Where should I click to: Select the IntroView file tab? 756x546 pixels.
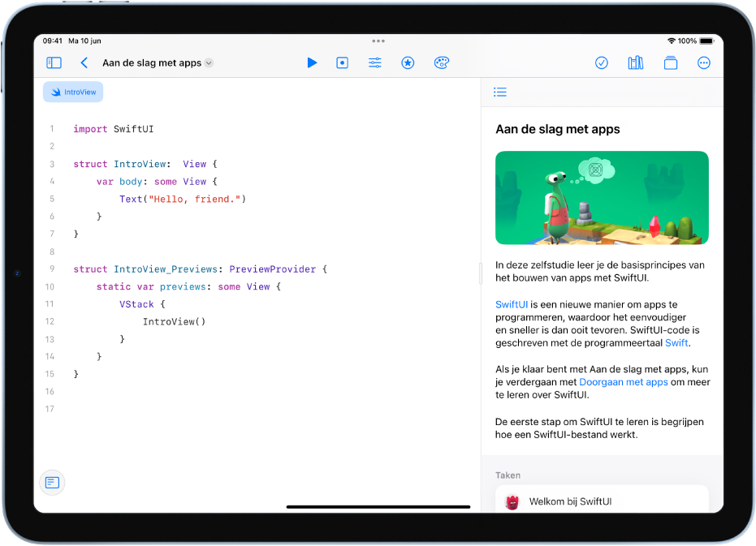[x=73, y=92]
